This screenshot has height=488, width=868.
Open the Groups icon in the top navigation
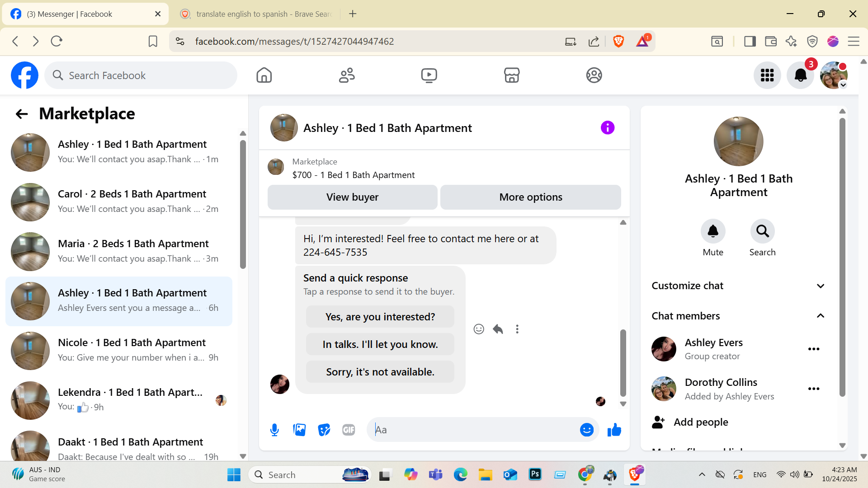point(594,75)
